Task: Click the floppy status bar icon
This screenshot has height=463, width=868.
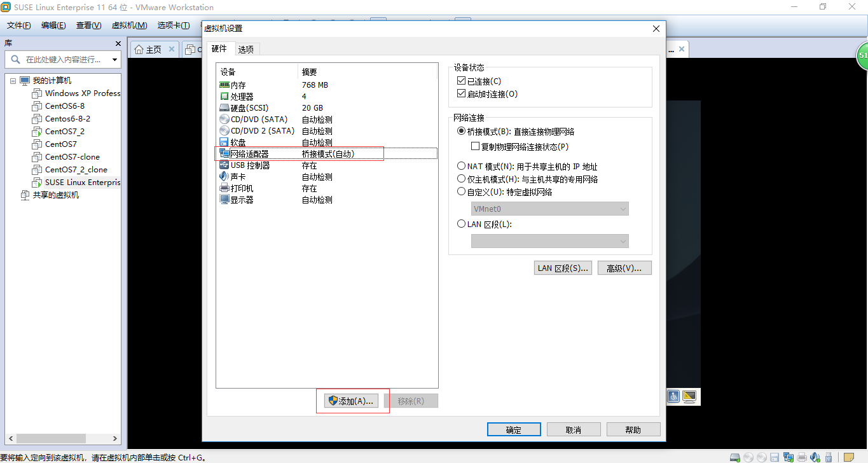Action: pos(774,457)
